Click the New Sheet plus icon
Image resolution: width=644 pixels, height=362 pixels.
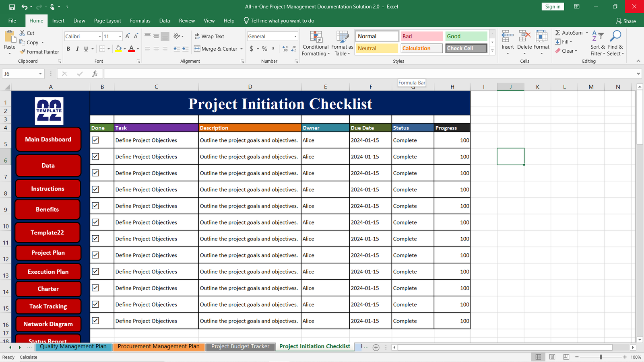click(376, 348)
